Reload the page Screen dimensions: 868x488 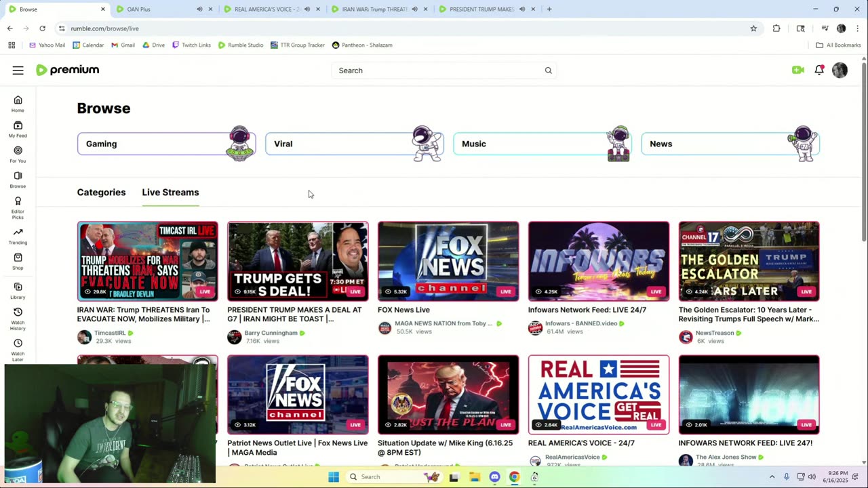pyautogui.click(x=42, y=28)
